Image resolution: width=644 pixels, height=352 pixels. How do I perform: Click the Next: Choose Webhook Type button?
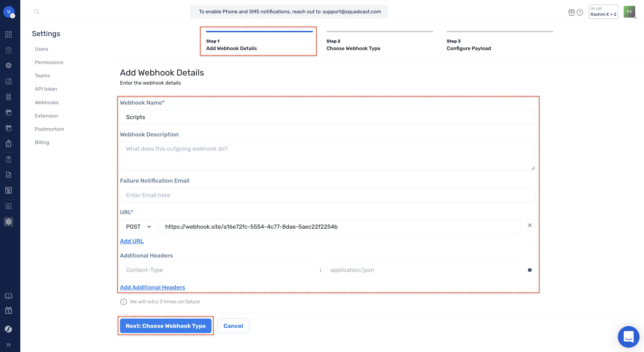tap(166, 326)
